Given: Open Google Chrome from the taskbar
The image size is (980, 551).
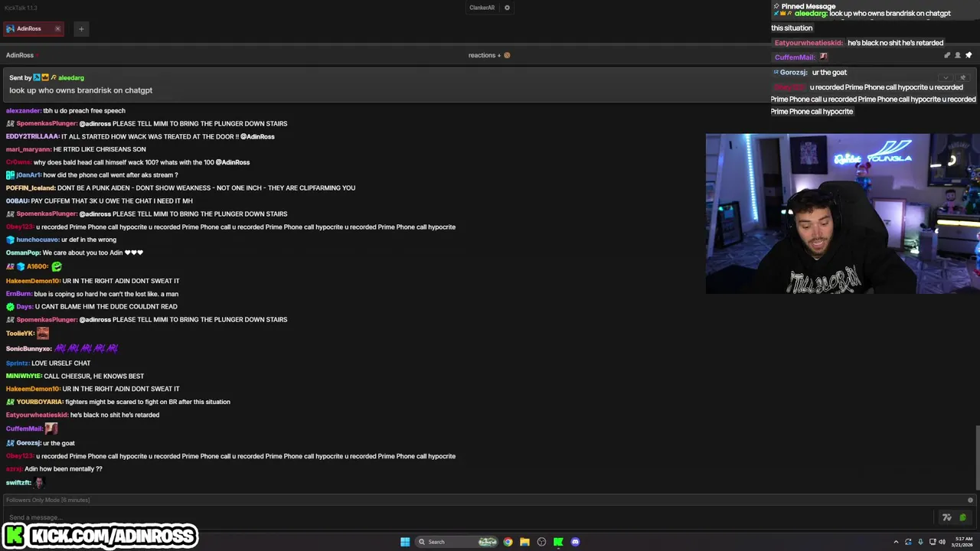Looking at the screenshot, I should pos(508,542).
